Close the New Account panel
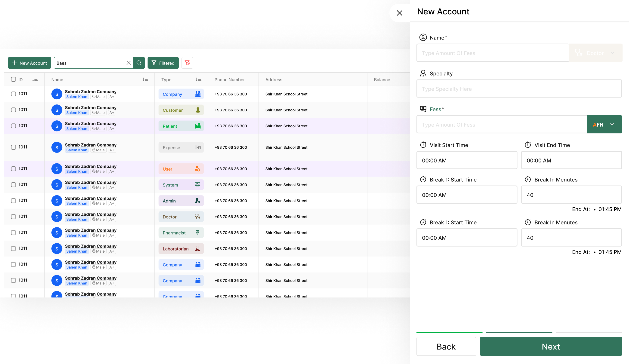629x364 pixels. (x=400, y=13)
